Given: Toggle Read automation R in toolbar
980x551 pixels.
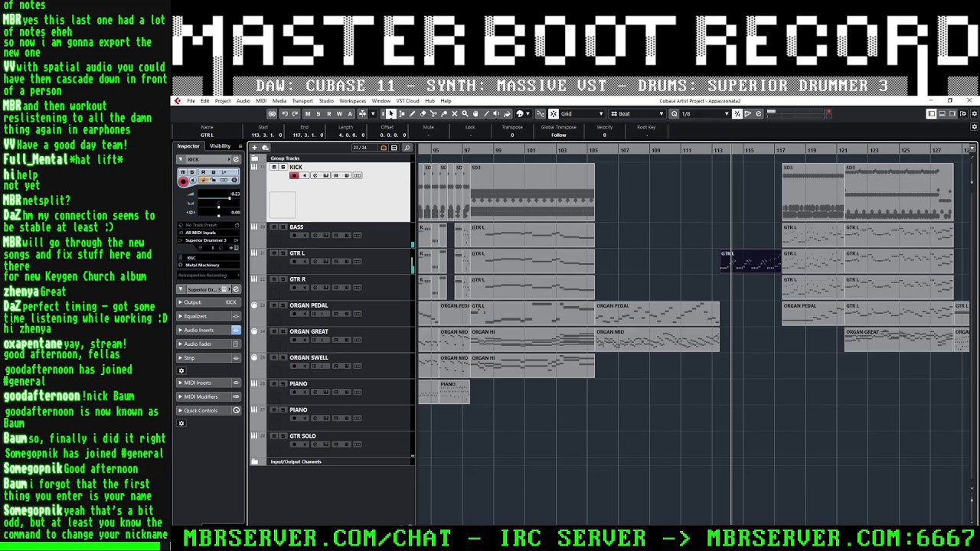Looking at the screenshot, I should point(328,113).
